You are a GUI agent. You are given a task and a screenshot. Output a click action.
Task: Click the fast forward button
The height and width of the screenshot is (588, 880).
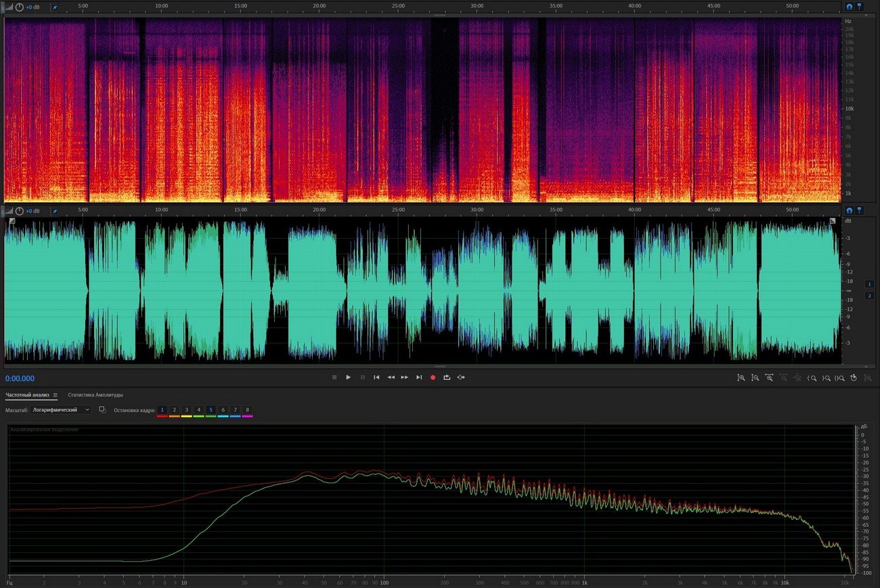point(405,377)
